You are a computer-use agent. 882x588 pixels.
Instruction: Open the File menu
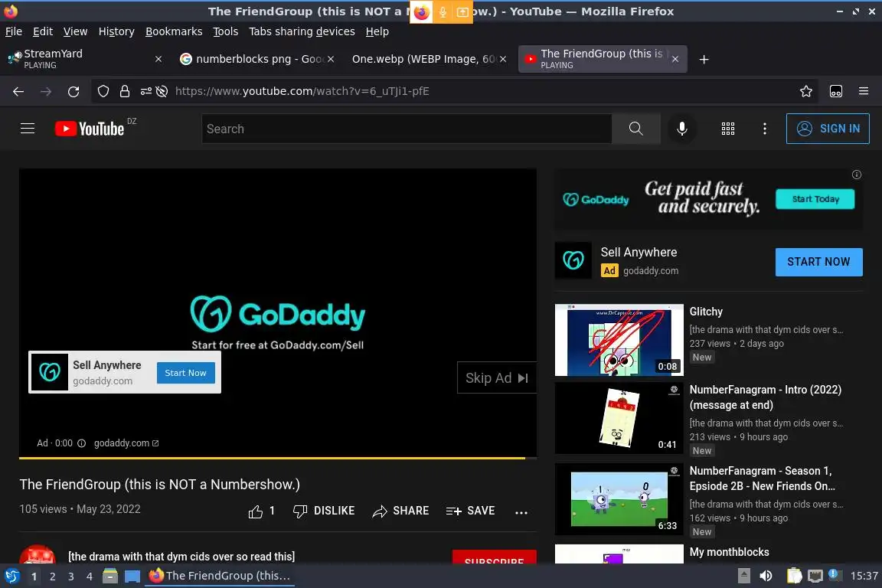(x=14, y=31)
